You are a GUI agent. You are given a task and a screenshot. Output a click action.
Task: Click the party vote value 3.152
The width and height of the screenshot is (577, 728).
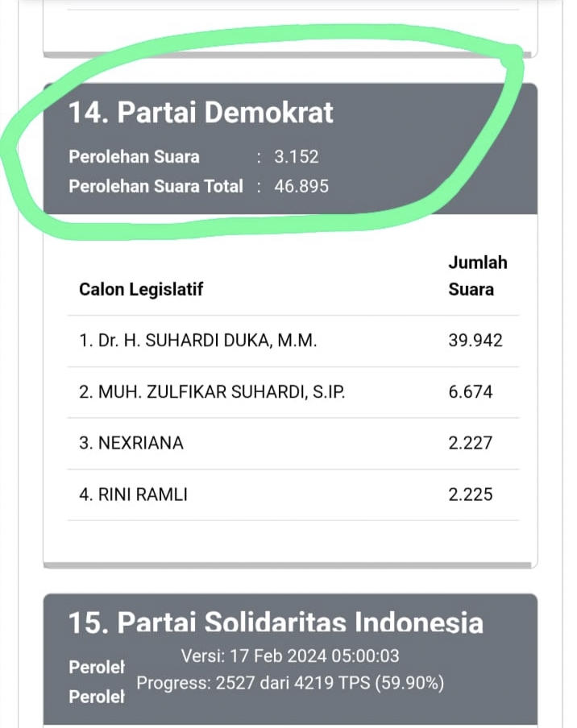[297, 157]
